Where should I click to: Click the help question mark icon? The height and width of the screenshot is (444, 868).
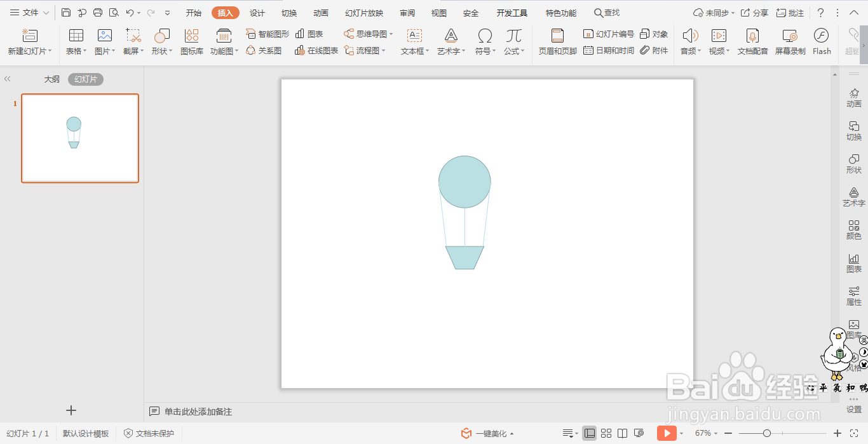tap(820, 13)
